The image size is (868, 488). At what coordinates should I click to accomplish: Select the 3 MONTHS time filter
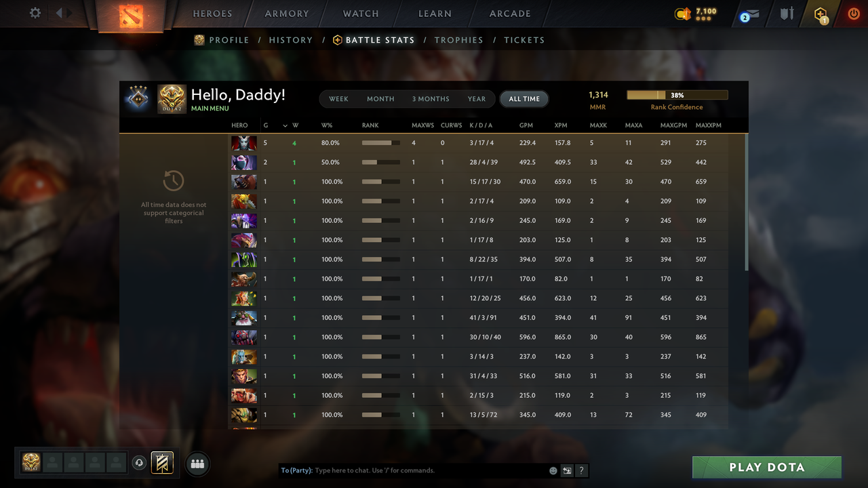431,99
